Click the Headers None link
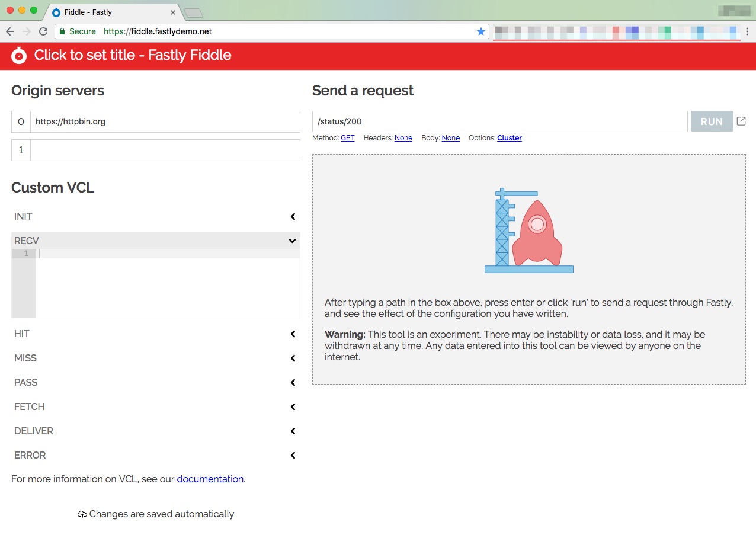 click(403, 138)
